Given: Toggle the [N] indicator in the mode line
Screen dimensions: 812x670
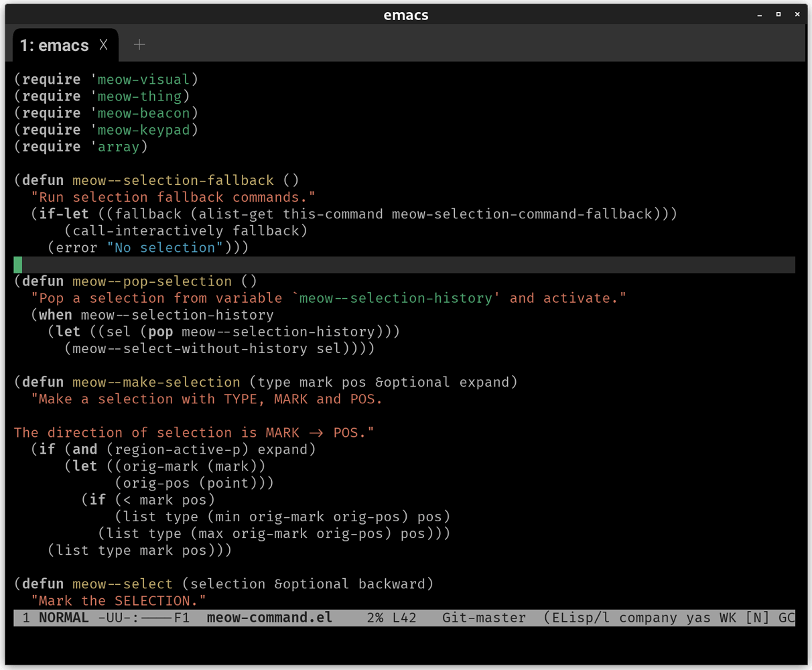Looking at the screenshot, I should pos(756,617).
